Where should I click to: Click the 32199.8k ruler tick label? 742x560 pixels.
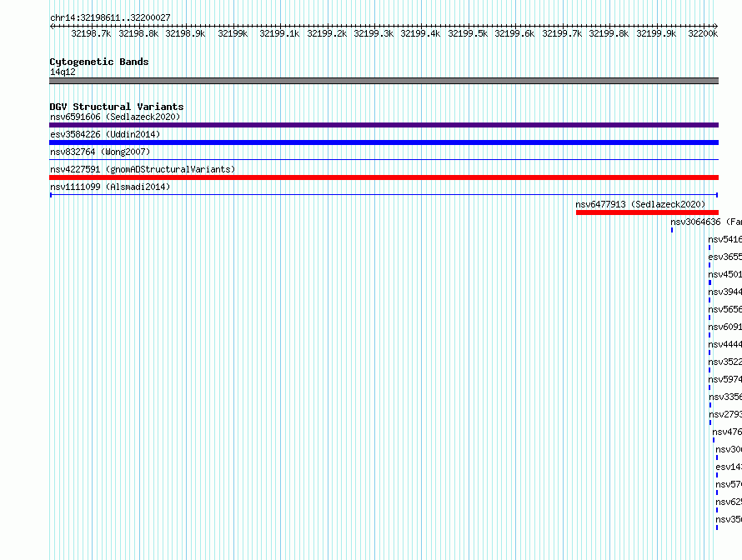pyautogui.click(x=609, y=33)
